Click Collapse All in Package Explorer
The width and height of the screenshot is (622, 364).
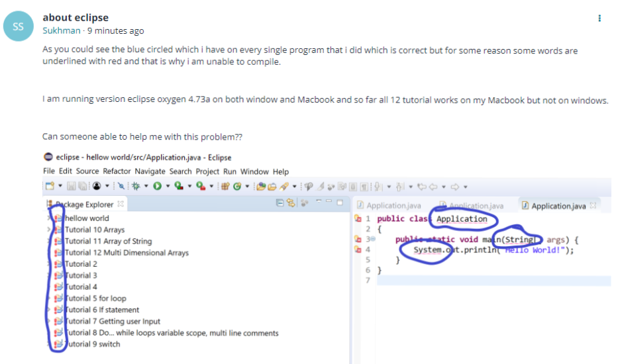click(280, 203)
